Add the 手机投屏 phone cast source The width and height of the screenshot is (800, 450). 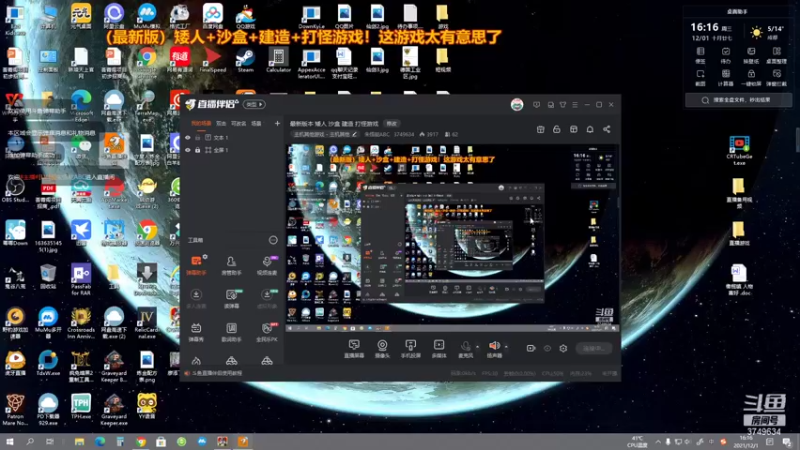[x=411, y=349]
